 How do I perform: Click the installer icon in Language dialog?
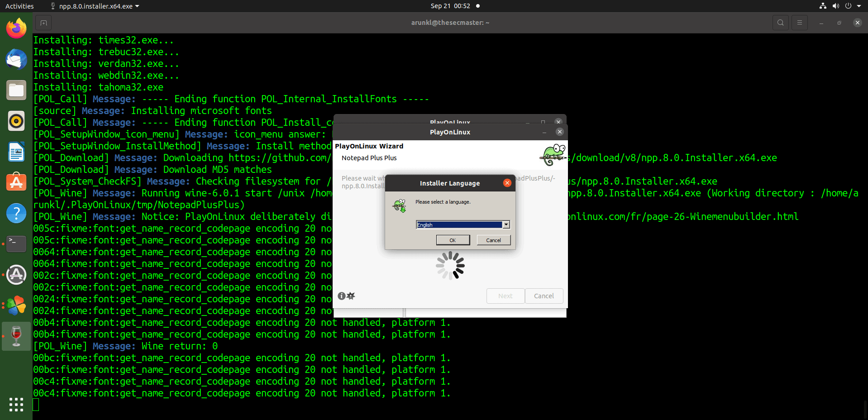click(x=400, y=206)
